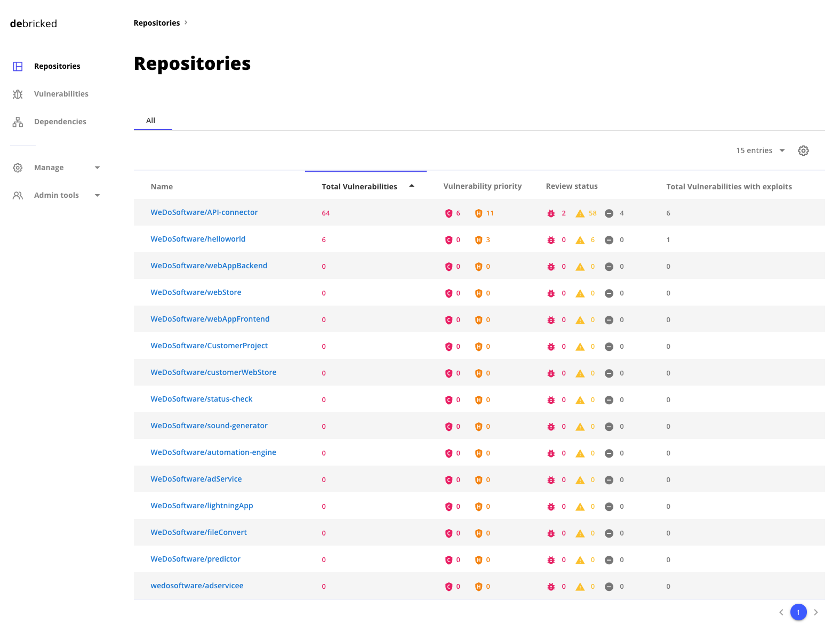
Task: Open Dependencies tree icon in sidebar
Action: pos(18,122)
